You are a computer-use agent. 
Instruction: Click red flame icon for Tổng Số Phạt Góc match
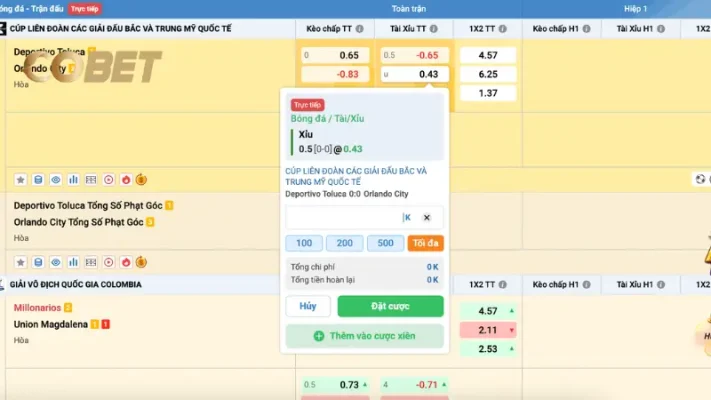pyautogui.click(x=126, y=262)
